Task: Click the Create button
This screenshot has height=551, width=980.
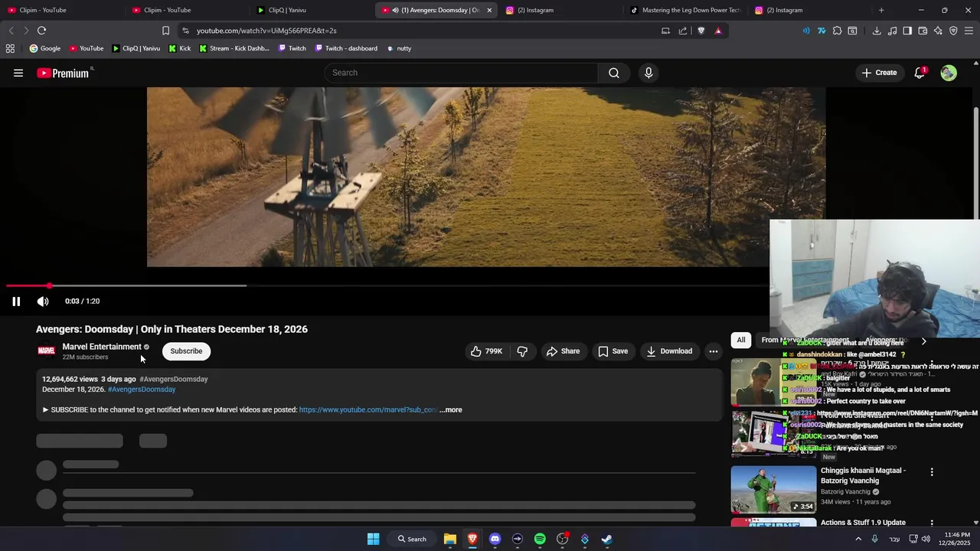Action: click(x=879, y=73)
